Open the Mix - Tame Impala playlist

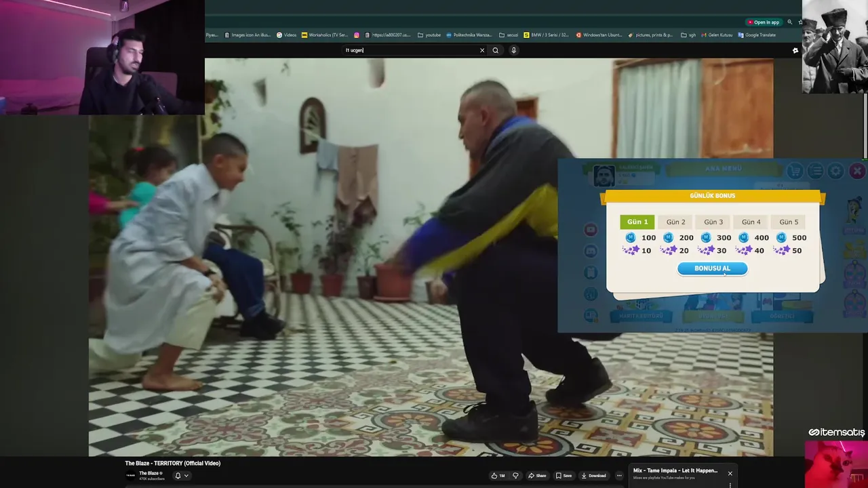[675, 470]
